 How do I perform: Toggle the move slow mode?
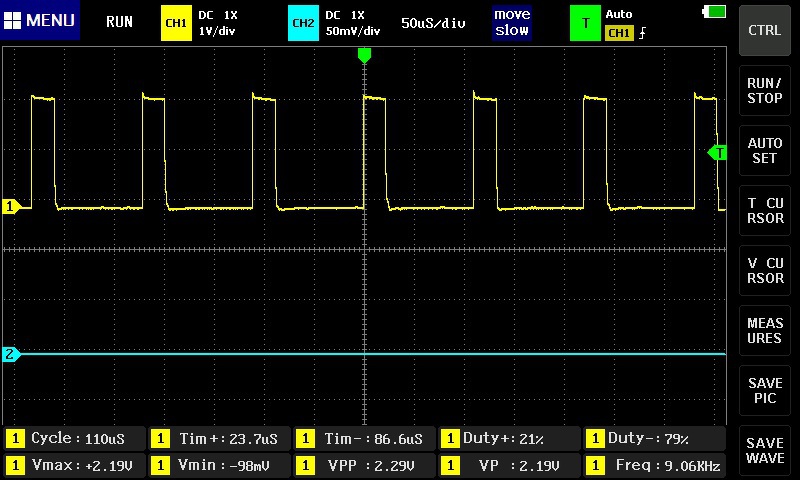(512, 22)
